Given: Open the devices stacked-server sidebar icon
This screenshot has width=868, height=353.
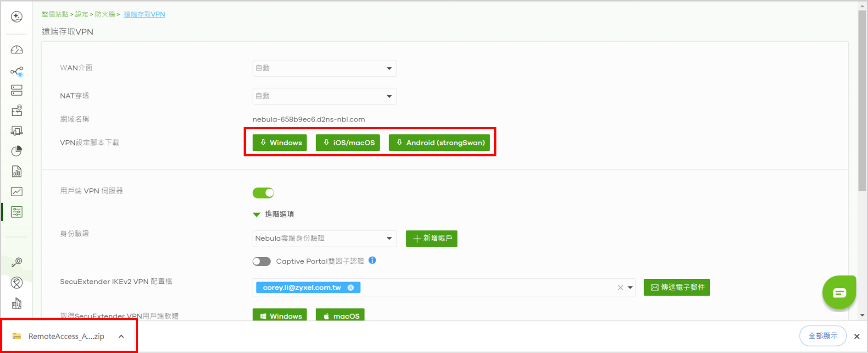Looking at the screenshot, I should (x=17, y=90).
